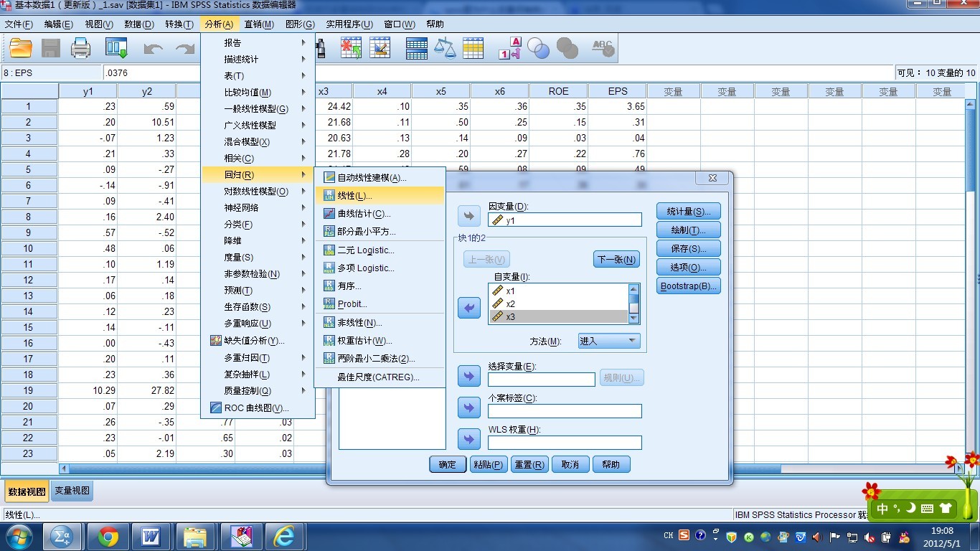The width and height of the screenshot is (980, 551).
Task: Switch to the 数据视图 tab
Action: (27, 491)
